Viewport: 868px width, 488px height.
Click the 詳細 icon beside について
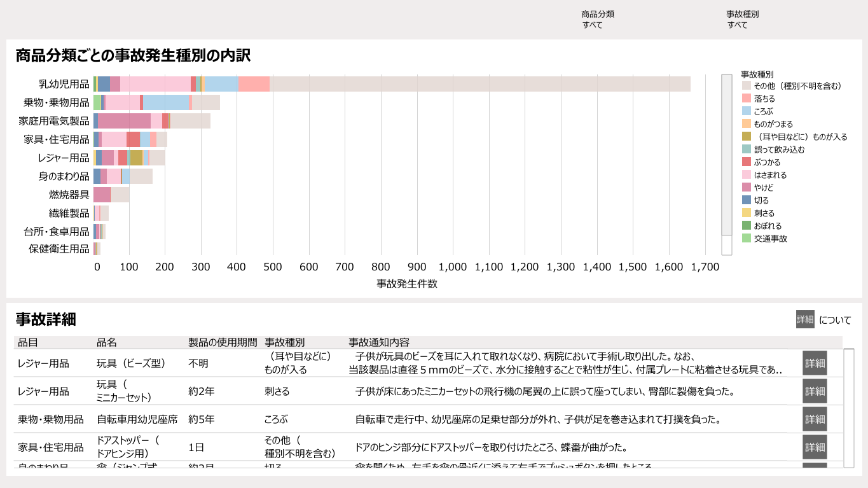[x=804, y=319]
